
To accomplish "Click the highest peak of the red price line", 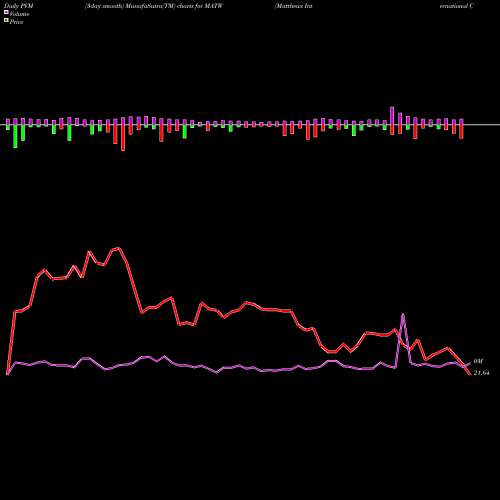I will (118, 248).
